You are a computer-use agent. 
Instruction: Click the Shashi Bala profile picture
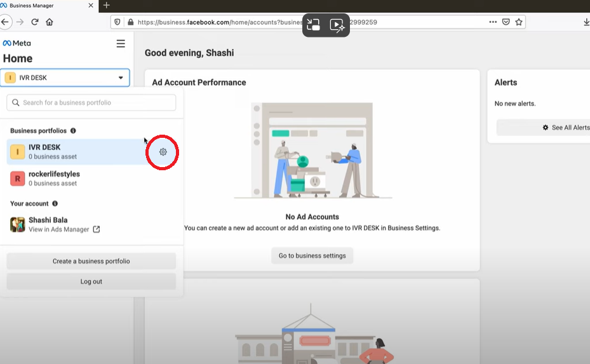pos(17,224)
